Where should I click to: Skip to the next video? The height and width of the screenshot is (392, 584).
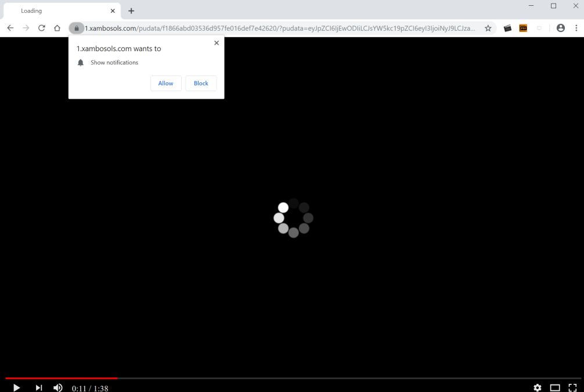39,387
